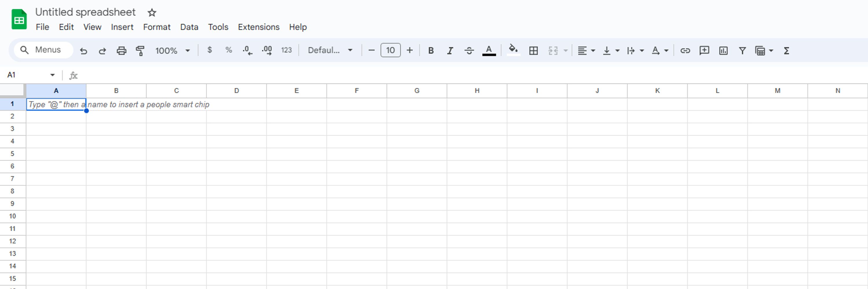Open the Google Sheets home icon

point(19,20)
